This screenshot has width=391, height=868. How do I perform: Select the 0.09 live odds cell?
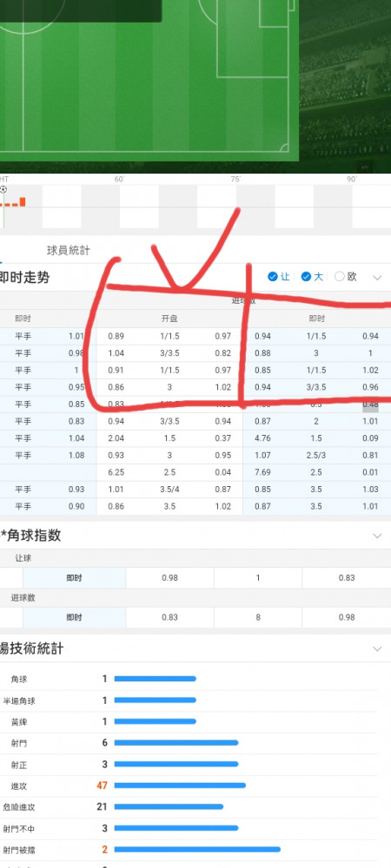tap(370, 438)
